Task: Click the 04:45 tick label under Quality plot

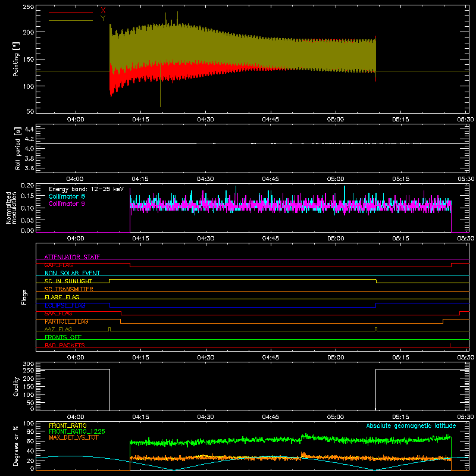Action: point(271,417)
